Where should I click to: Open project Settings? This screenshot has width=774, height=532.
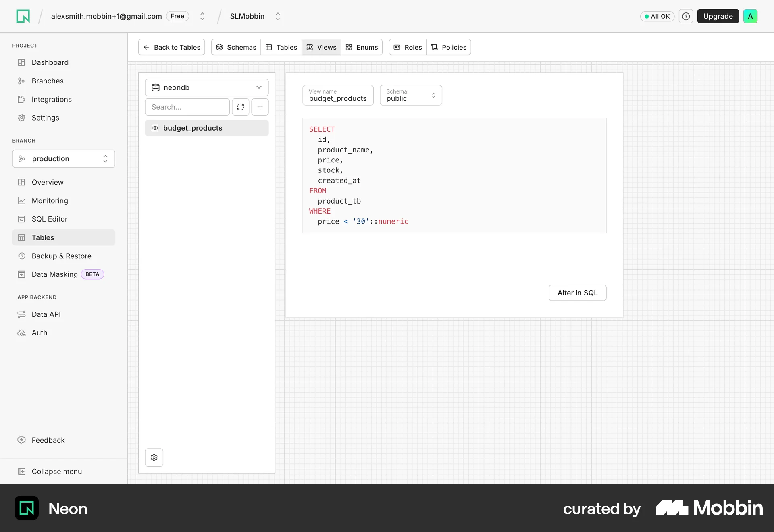tap(64, 118)
